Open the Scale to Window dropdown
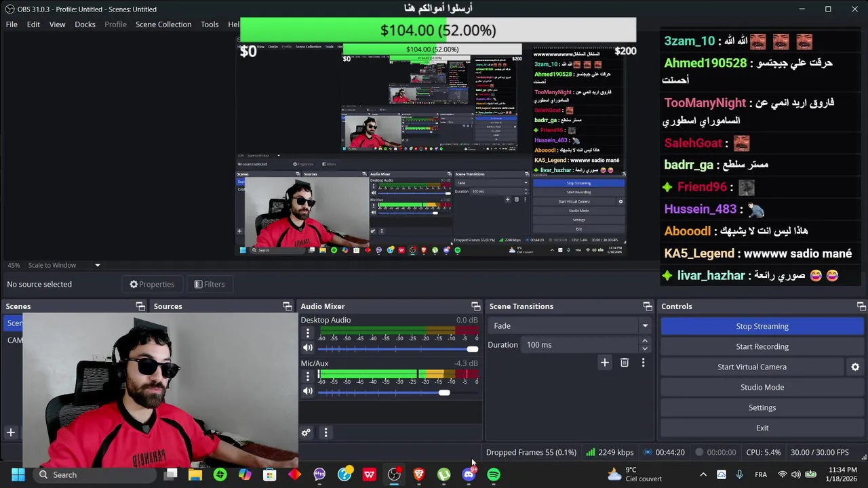Screen dimensions: 868x488 click(64, 265)
